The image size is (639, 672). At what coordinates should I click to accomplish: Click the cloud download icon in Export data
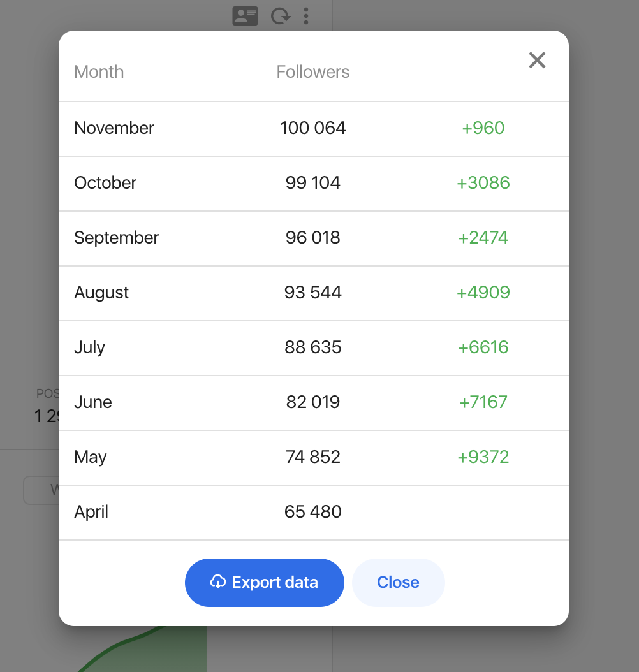(218, 582)
